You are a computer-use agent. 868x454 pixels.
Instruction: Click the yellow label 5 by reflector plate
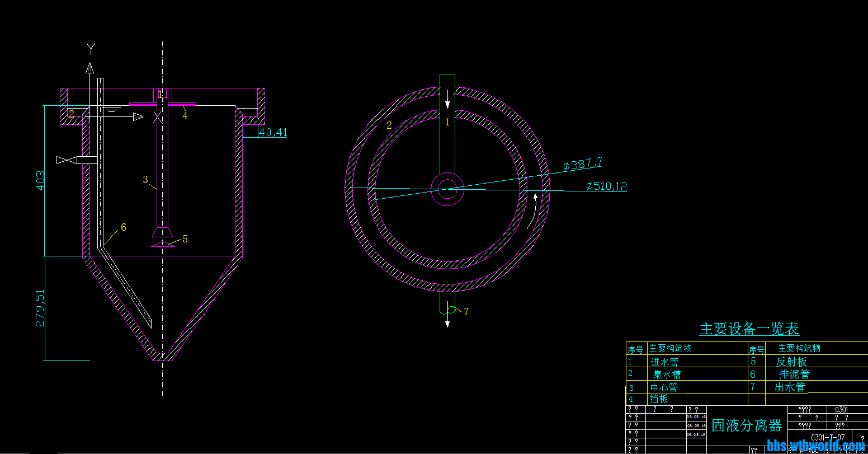pos(185,239)
